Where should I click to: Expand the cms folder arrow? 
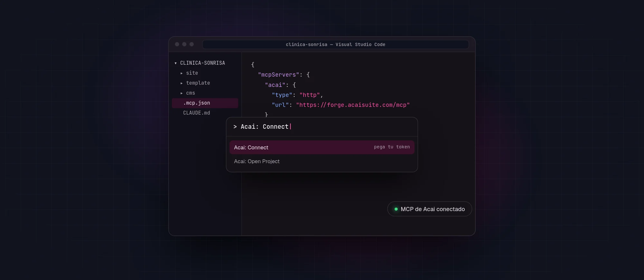pos(182,93)
